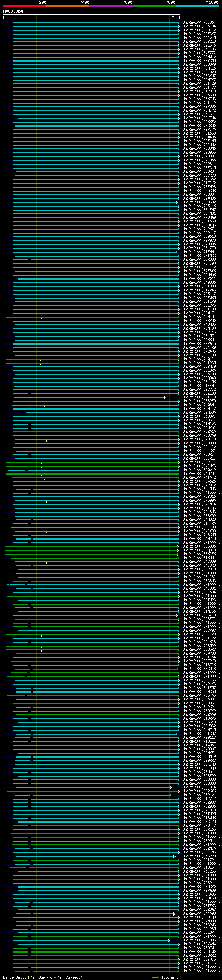Click label UniRef100_B3FNQ1
The image size is (222, 980).
[199, 214]
